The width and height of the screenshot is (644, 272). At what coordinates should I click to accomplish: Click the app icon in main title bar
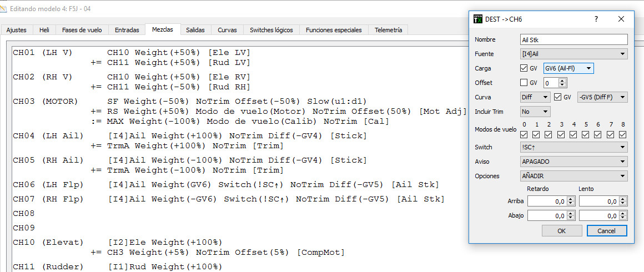4,8
